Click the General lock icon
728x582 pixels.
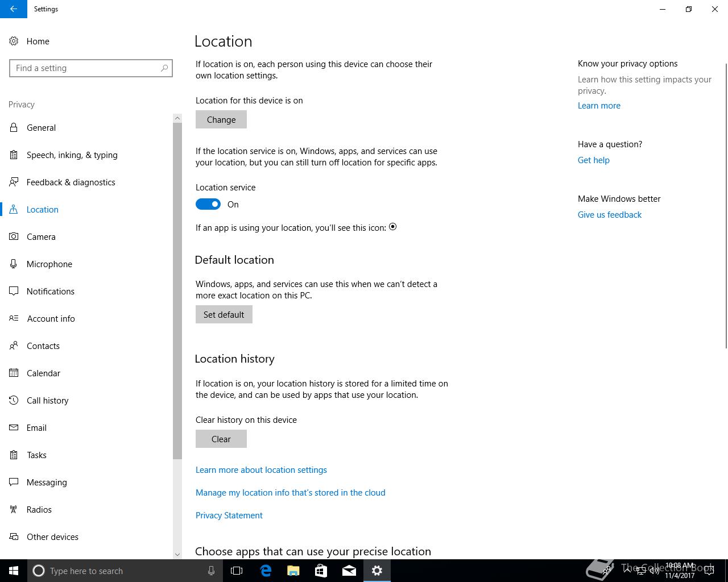coord(14,127)
